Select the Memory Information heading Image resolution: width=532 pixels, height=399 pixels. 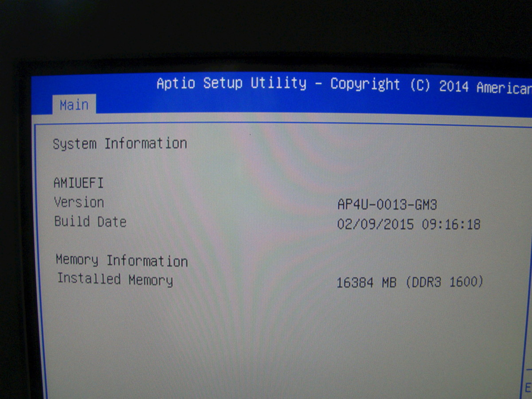point(121,260)
